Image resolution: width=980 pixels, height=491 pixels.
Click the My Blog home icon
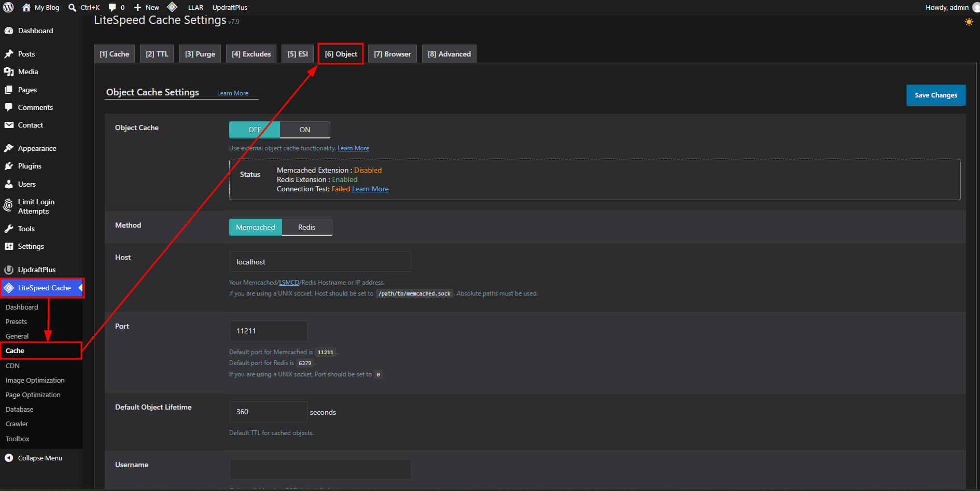[26, 7]
